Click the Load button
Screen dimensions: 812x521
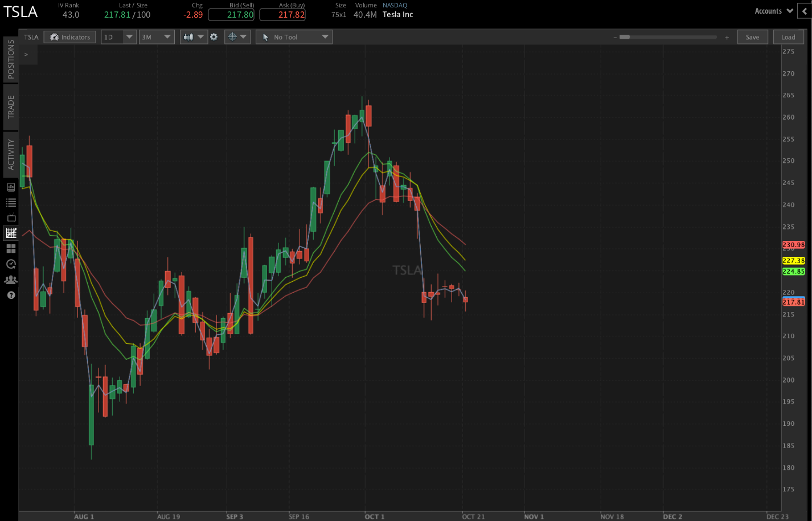pos(788,36)
